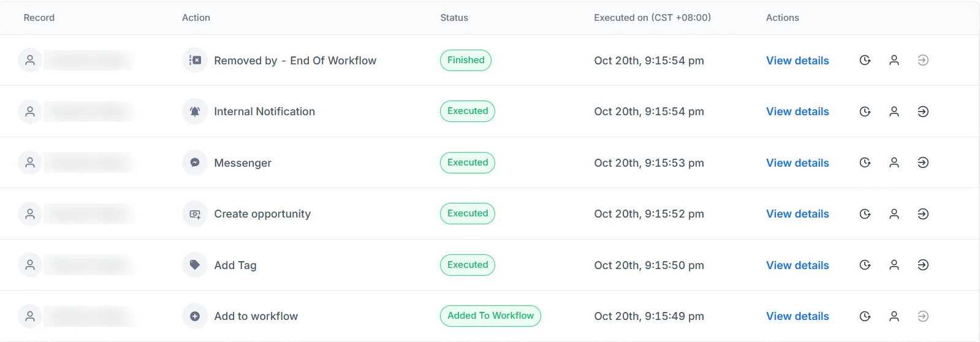Click circled arrow icon in Internal Notification row

923,112
